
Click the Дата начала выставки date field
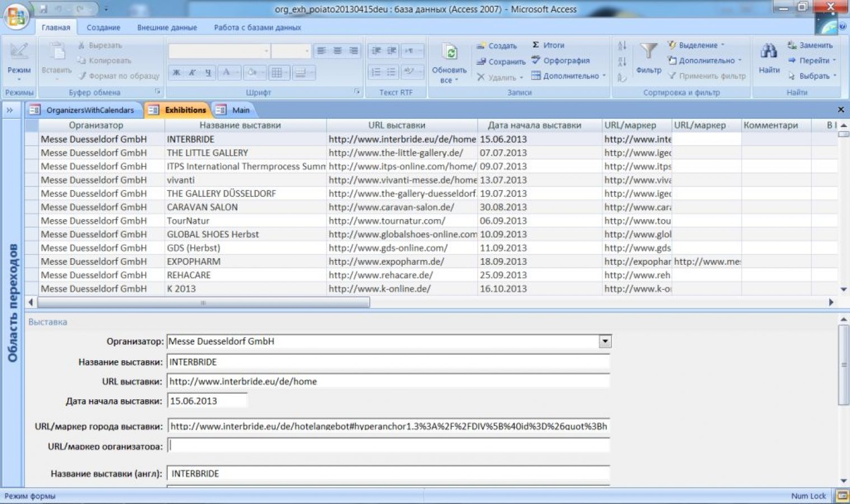pos(207,401)
